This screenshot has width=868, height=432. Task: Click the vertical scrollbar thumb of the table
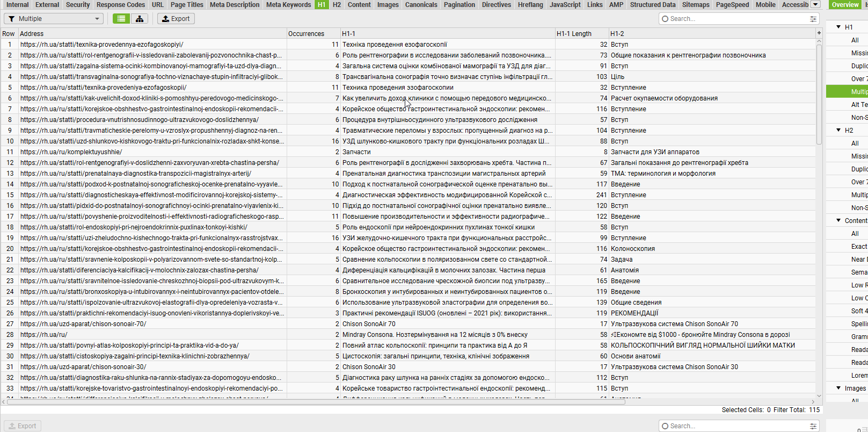pyautogui.click(x=819, y=94)
